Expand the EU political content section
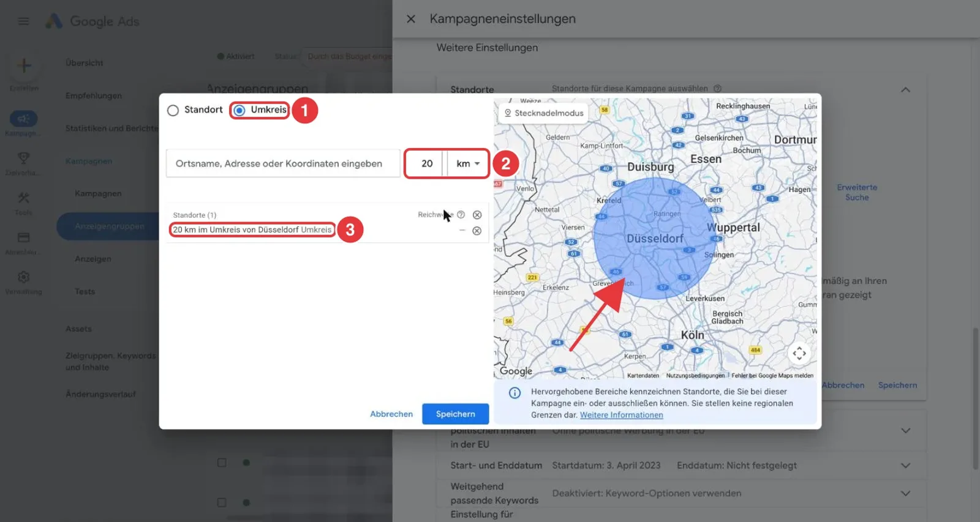The height and width of the screenshot is (522, 980). (x=905, y=431)
